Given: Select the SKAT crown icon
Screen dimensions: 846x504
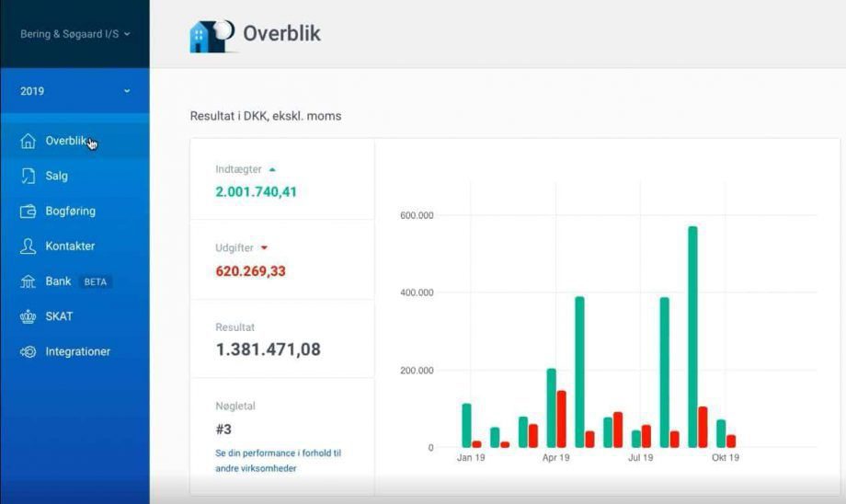Looking at the screenshot, I should coord(28,316).
